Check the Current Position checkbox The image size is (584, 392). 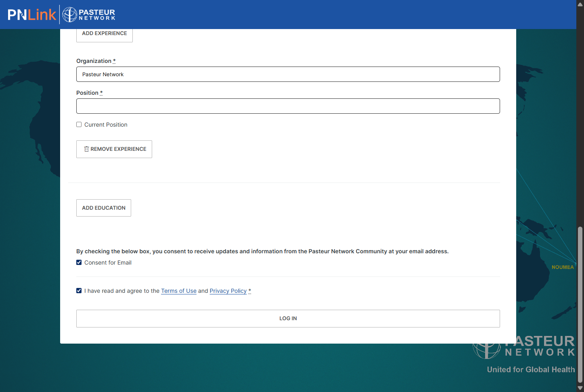[x=79, y=125]
